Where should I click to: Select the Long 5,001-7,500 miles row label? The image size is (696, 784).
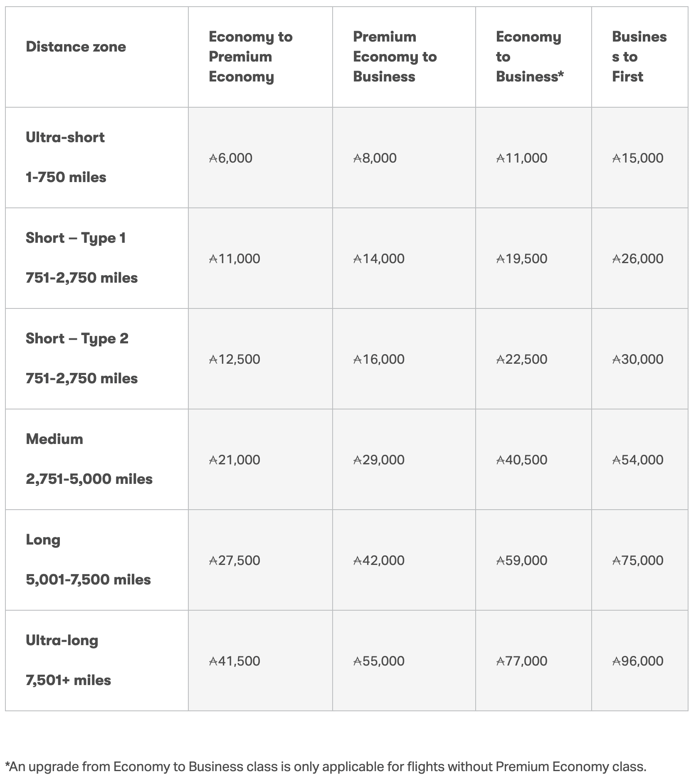point(88,560)
